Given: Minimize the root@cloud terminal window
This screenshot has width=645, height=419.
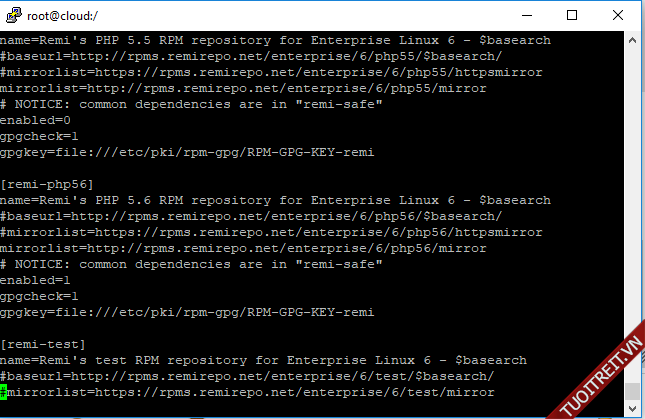Looking at the screenshot, I should pos(528,15).
